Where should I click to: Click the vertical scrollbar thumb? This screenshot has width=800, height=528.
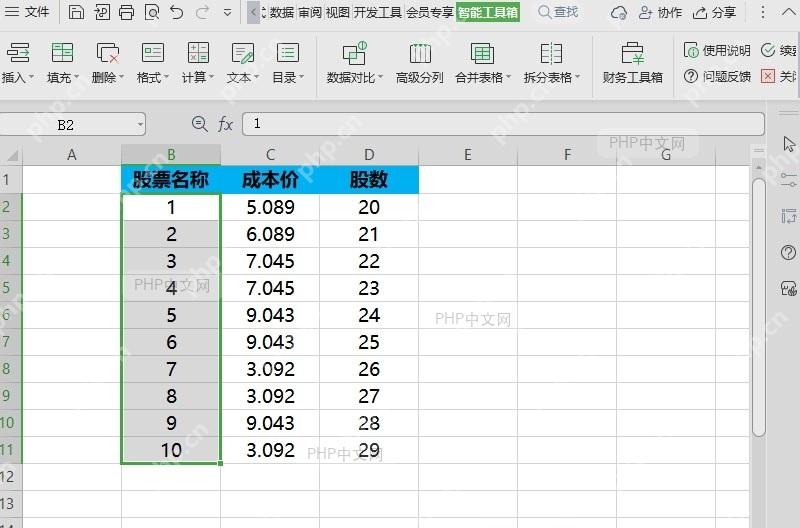tap(759, 307)
